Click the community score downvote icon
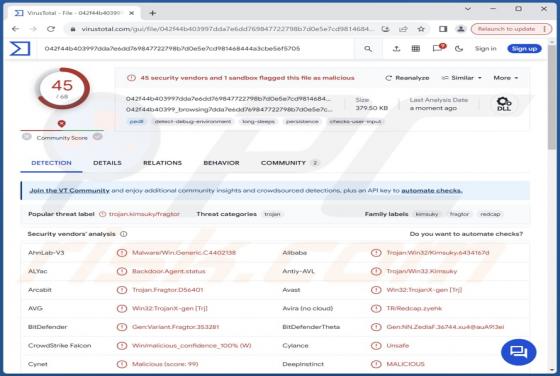Image resolution: width=560 pixels, height=376 pixels. click(27, 137)
